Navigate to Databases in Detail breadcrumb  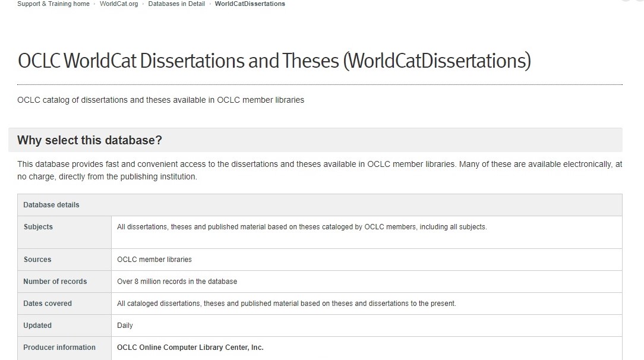[x=176, y=4]
